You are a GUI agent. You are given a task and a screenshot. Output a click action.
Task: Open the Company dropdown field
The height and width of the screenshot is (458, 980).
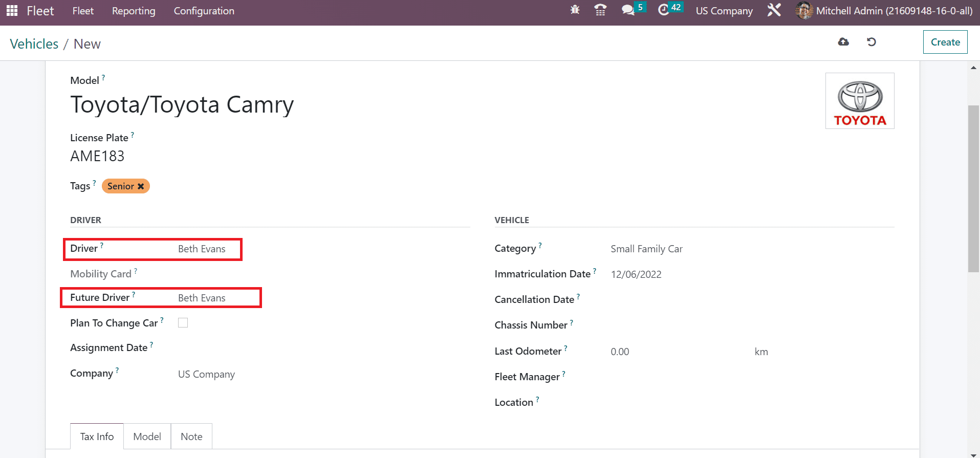[x=323, y=374]
